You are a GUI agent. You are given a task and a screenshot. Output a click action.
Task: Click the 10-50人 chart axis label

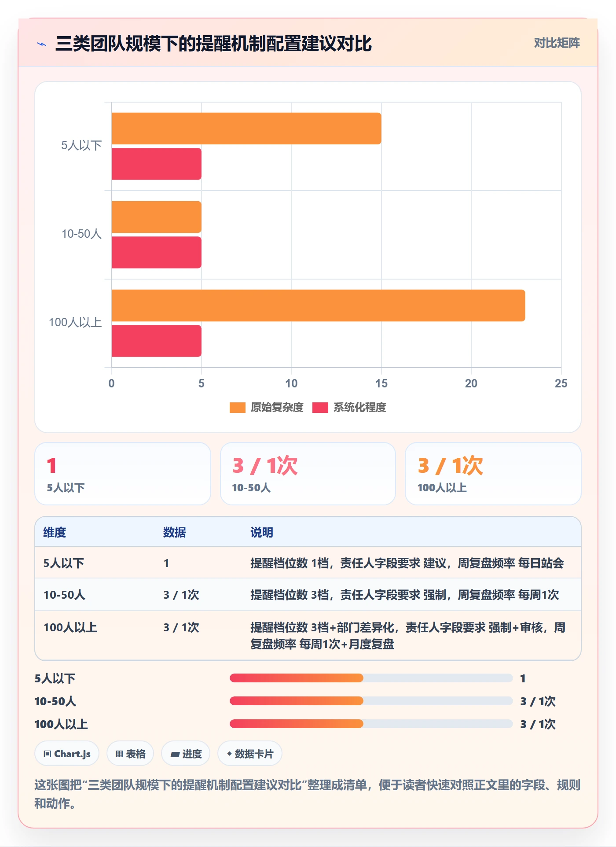[x=82, y=234]
